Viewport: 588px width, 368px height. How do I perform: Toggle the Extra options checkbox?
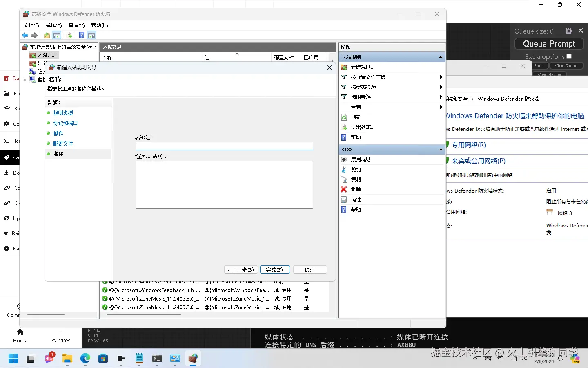click(569, 56)
